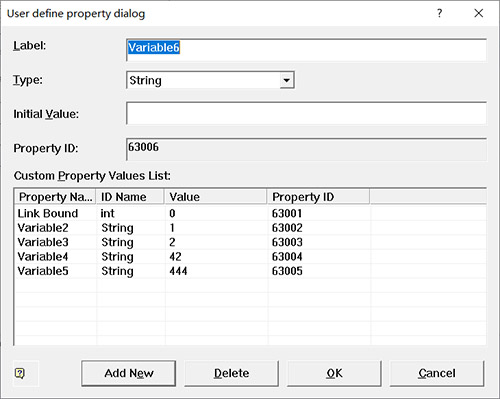Select the Variable5 list entry
This screenshot has width=500, height=399.
click(x=250, y=271)
